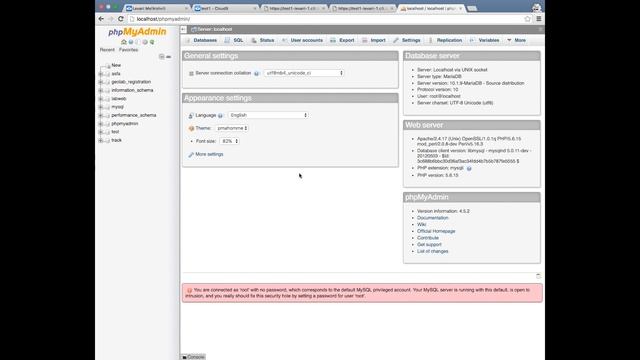Image resolution: width=640 pixels, height=360 pixels.
Task: Open the List of changes link
Action: (432, 251)
